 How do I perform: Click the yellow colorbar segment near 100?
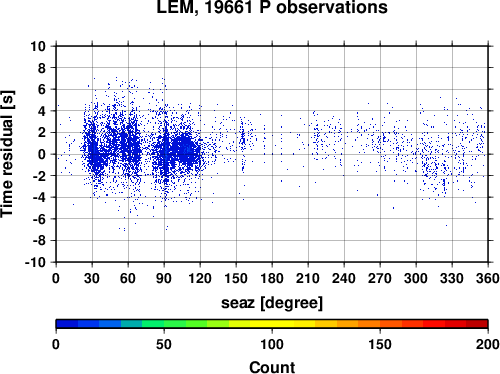[x=272, y=324]
